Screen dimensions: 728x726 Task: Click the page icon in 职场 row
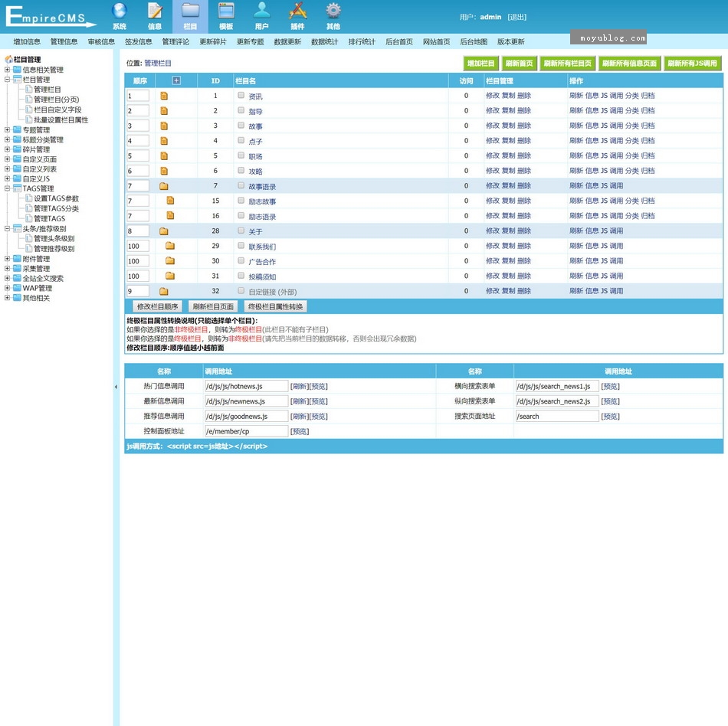(x=164, y=156)
